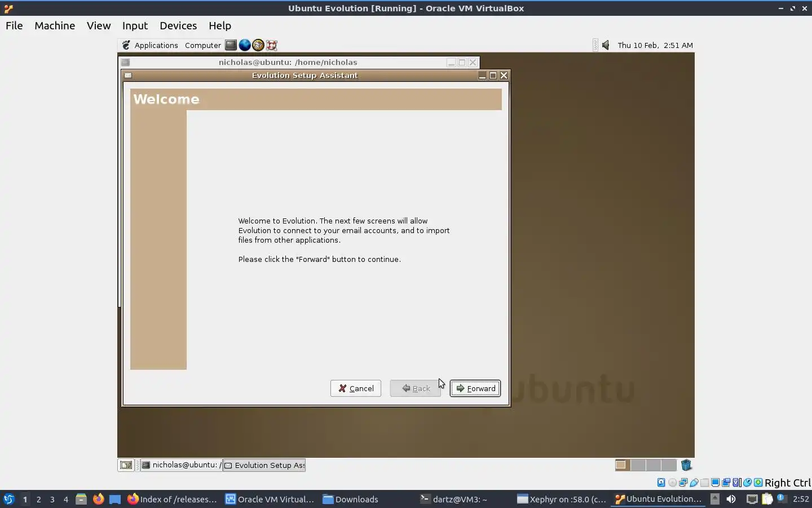Switch to the Xephyr window task
The width and height of the screenshot is (812, 508).
(x=562, y=499)
